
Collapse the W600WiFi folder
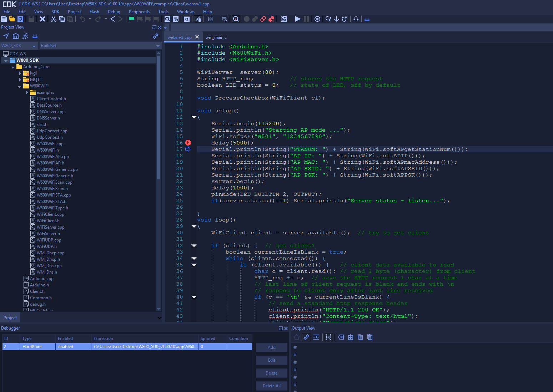tap(19, 86)
